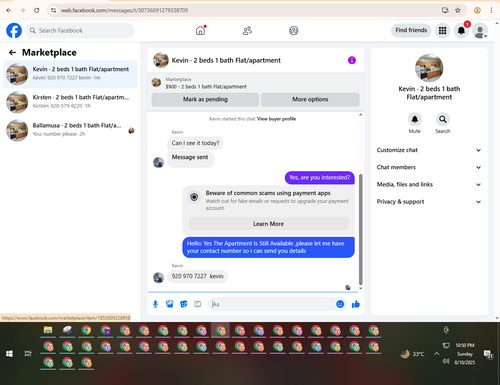This screenshot has width=500, height=385.
Task: Click in the Search Facebook field
Action: pos(80,31)
